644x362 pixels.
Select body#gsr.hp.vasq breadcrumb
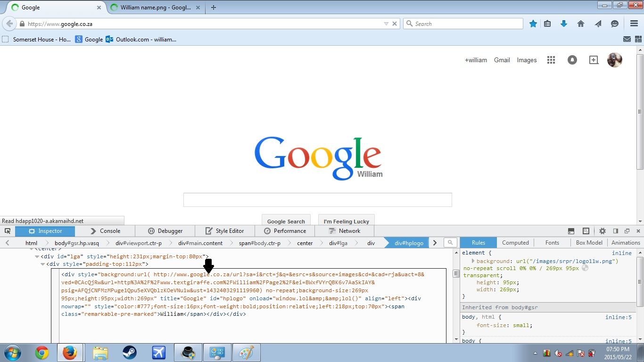pos(77,243)
